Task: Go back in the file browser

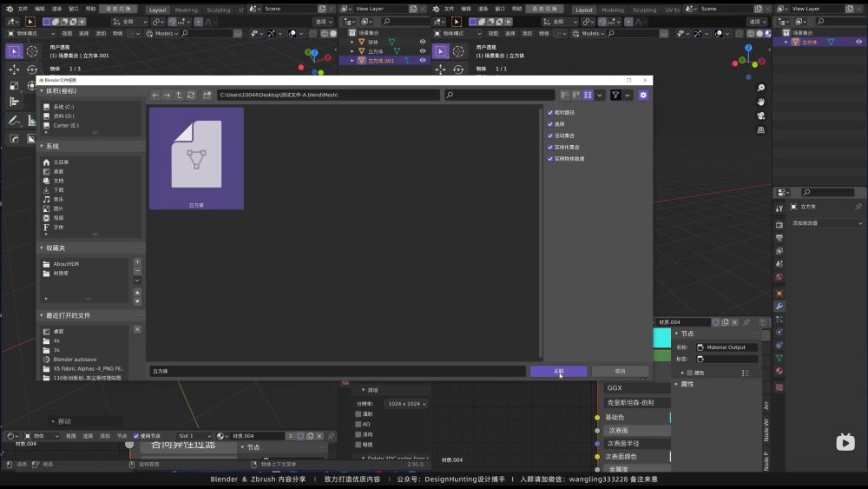Action: pos(155,96)
